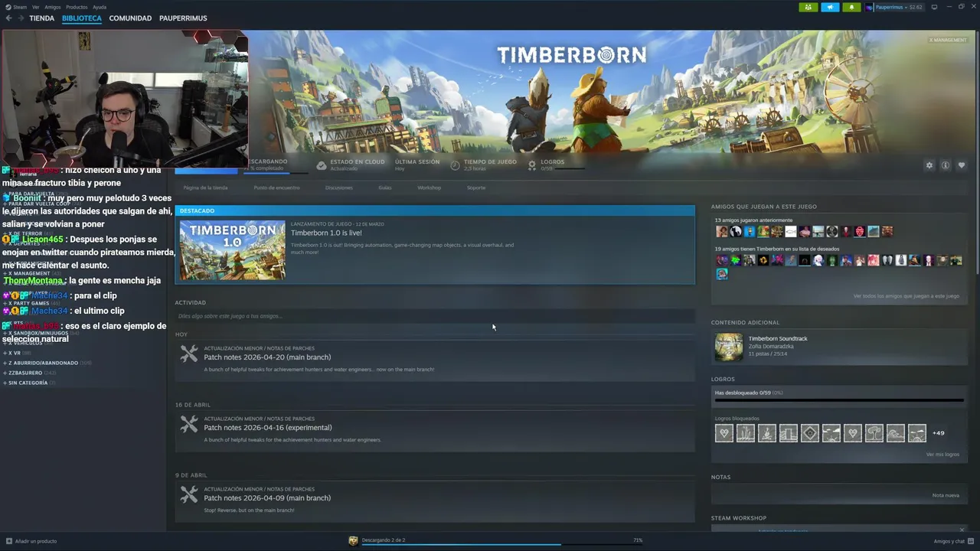Expand the X MANAGEMENT category in sidebar
980x551 pixels.
coord(32,273)
